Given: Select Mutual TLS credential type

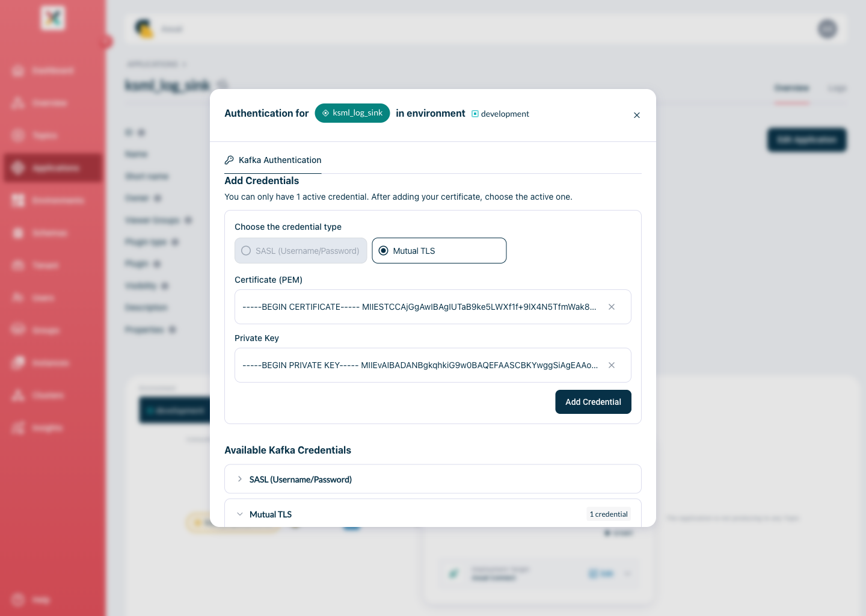Looking at the screenshot, I should (439, 251).
